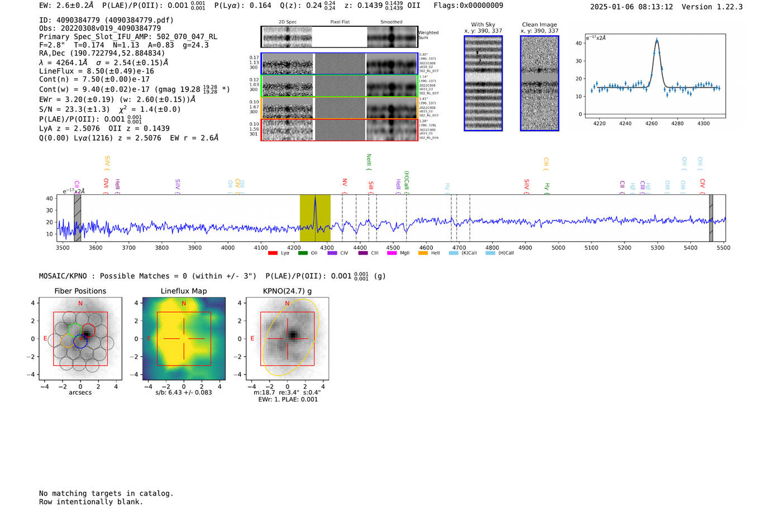Click the 'P(Lyα): 0.164' header value
The height and width of the screenshot is (532, 782).
point(242,6)
